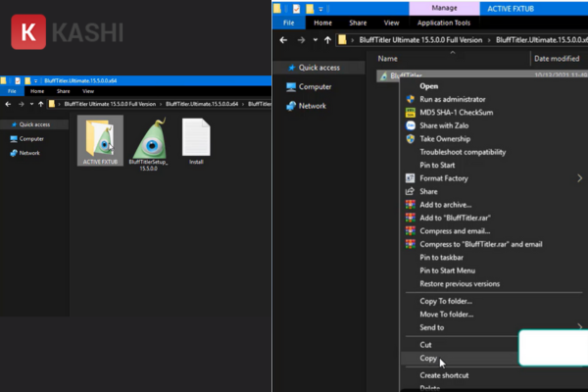The image size is (588, 392).
Task: Choose Move To folder...
Action: click(446, 314)
